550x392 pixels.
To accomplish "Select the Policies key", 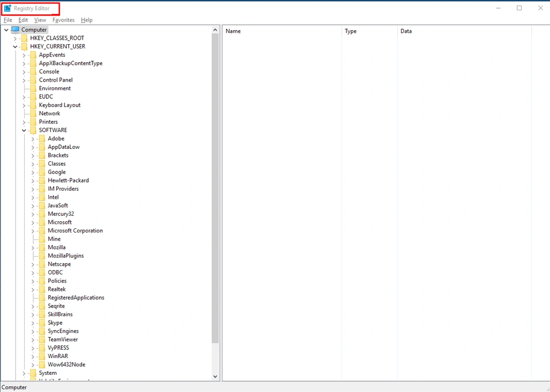I will point(57,281).
